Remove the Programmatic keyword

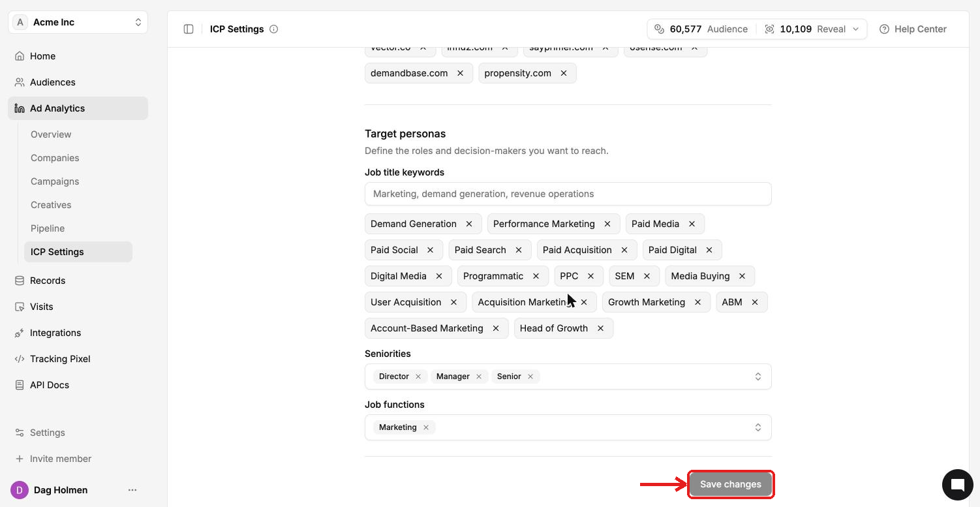pyautogui.click(x=536, y=276)
